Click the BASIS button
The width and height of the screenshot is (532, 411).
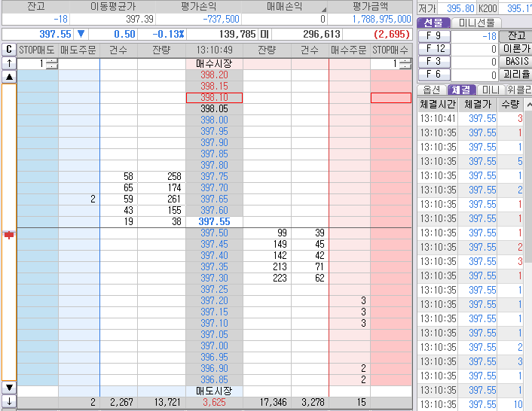(x=516, y=62)
